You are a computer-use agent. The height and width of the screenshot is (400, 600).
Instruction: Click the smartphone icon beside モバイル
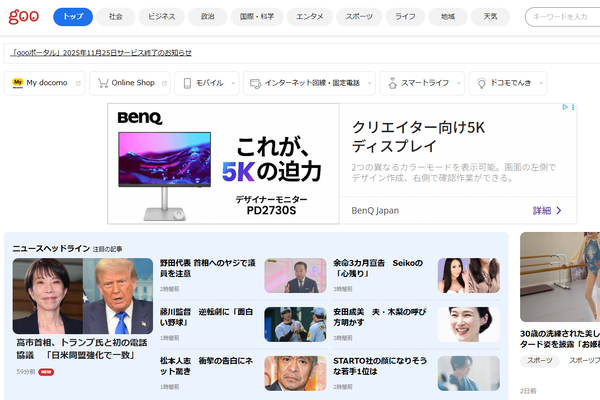187,83
